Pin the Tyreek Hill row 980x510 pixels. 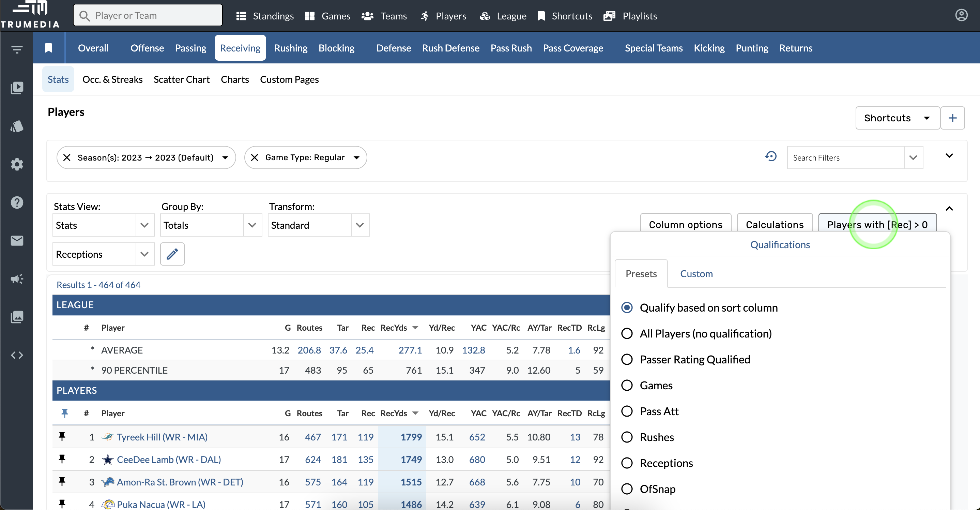[62, 437]
